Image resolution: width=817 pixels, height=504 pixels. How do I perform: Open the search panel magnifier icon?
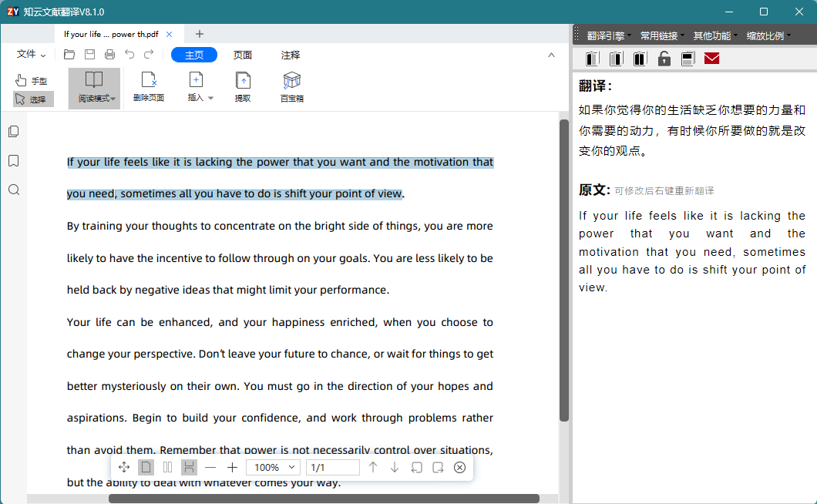click(14, 190)
